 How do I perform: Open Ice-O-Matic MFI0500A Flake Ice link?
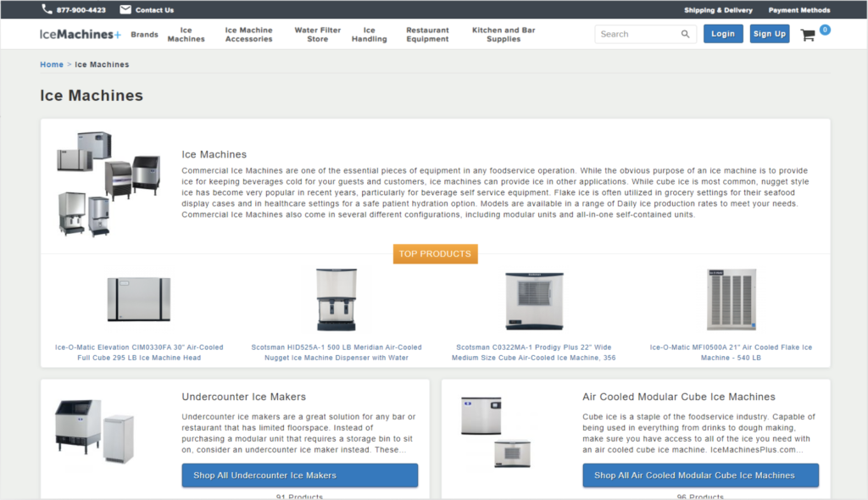(731, 353)
